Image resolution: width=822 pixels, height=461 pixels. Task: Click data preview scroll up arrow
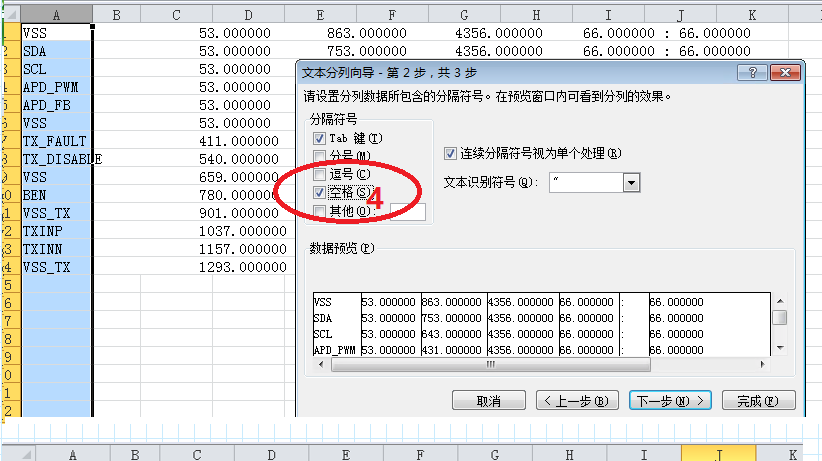pos(780,301)
